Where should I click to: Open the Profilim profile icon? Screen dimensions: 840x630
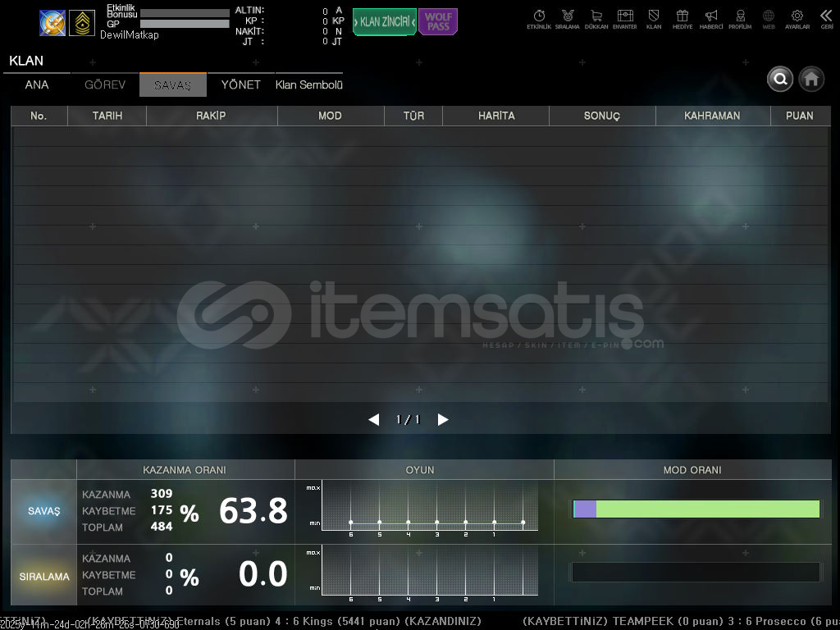(740, 18)
